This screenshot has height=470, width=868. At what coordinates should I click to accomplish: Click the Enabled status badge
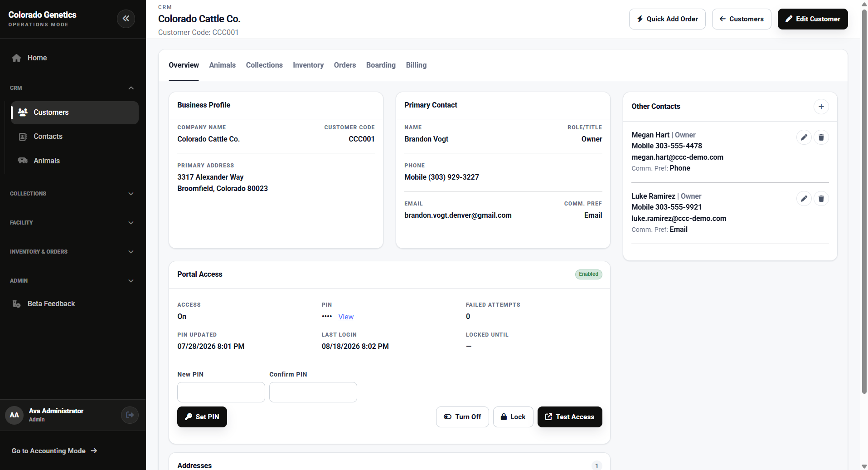[x=589, y=274]
